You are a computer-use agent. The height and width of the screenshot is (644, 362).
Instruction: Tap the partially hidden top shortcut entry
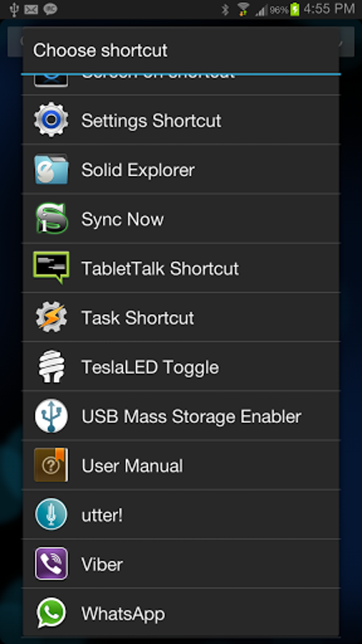pos(181,85)
